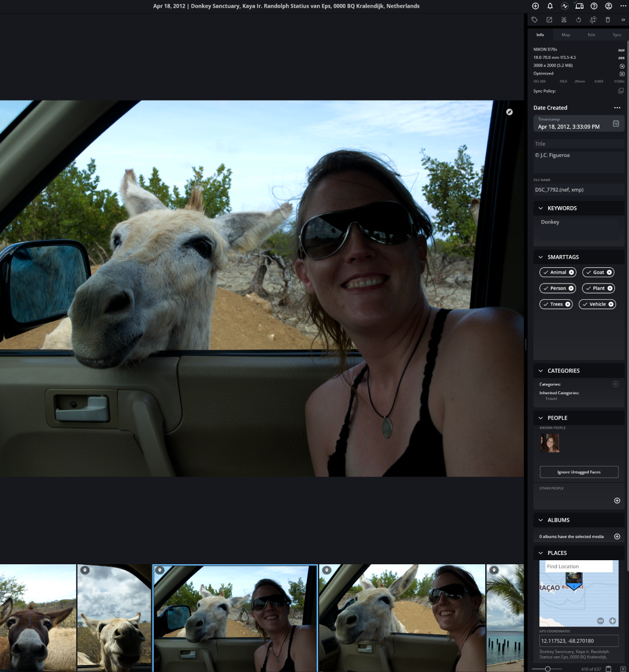Confirm the Animal smart tag checkmark
Image resolution: width=629 pixels, height=672 pixels.
pos(546,273)
